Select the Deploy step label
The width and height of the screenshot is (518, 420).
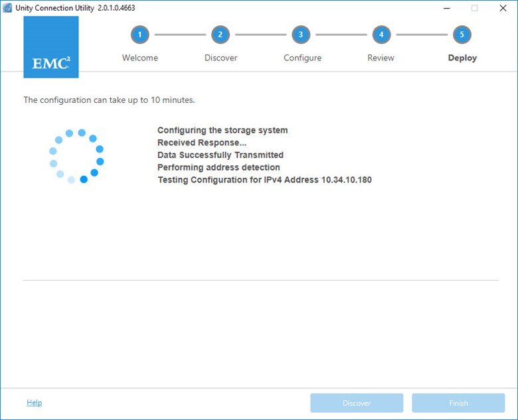tap(462, 58)
